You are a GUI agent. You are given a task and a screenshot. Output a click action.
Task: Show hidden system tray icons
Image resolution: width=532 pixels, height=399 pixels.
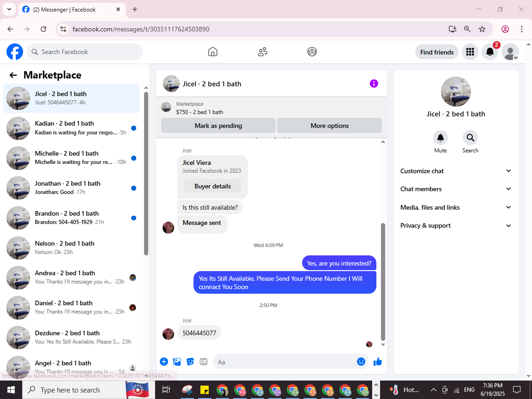(434, 389)
